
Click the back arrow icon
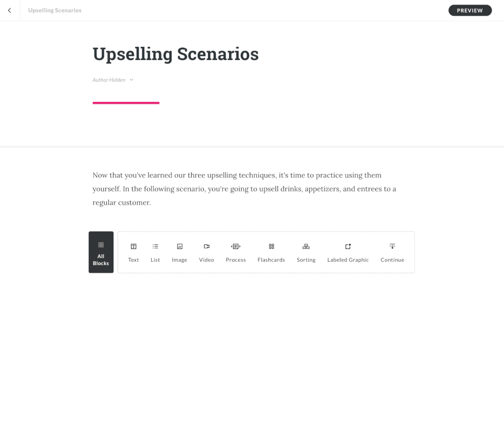pyautogui.click(x=10, y=11)
